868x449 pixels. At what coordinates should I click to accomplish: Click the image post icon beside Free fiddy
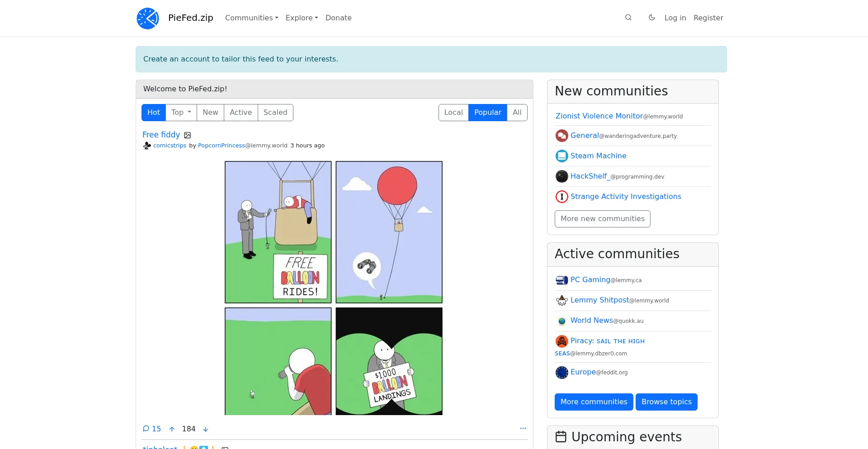(188, 135)
